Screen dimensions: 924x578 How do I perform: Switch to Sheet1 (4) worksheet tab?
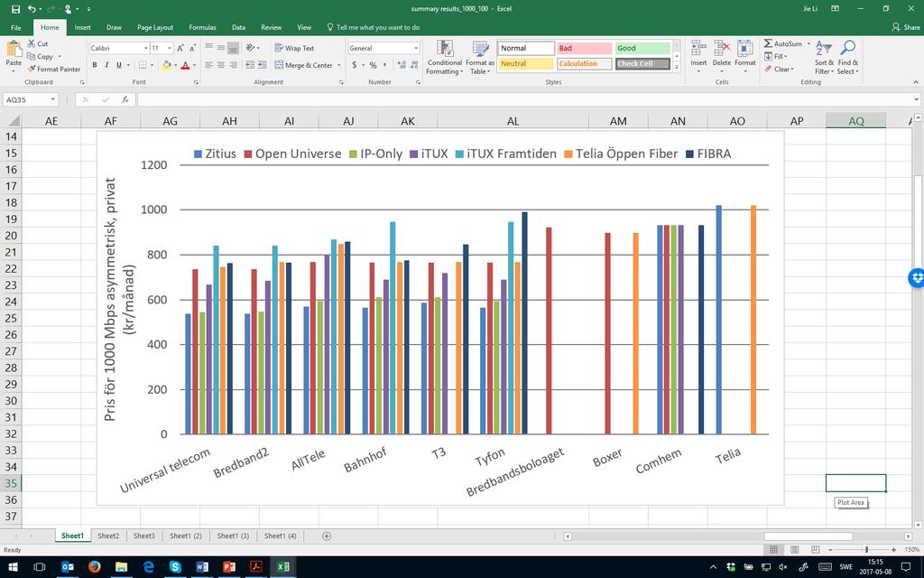pyautogui.click(x=280, y=536)
